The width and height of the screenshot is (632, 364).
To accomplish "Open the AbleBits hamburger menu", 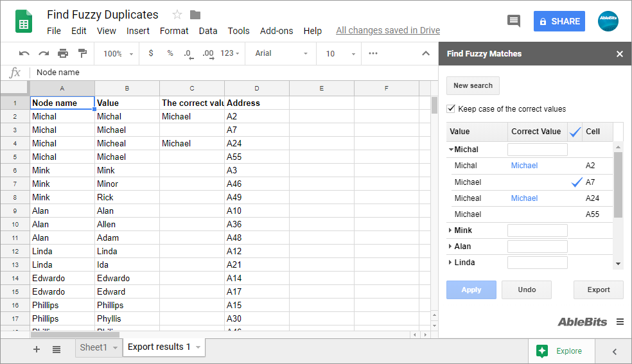I will [x=620, y=322].
